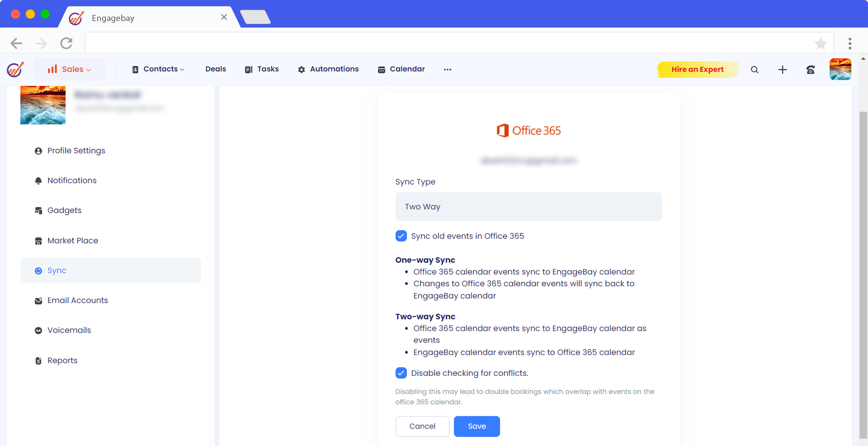Click the Automations gear icon

click(301, 70)
